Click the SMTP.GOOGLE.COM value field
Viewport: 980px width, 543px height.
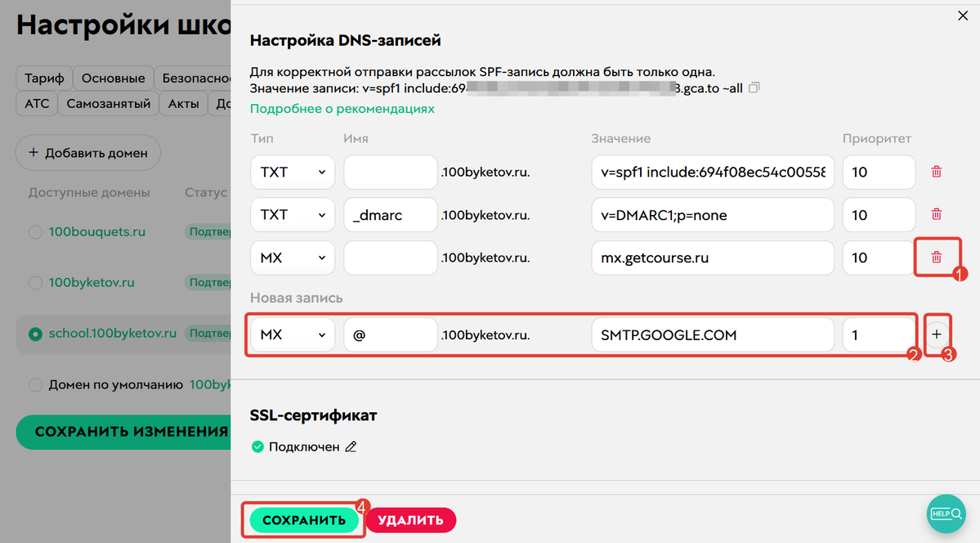(713, 334)
